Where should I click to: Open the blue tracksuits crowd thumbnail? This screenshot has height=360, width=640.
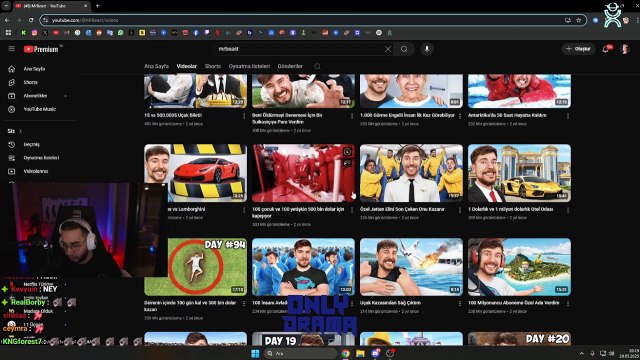(x=303, y=267)
